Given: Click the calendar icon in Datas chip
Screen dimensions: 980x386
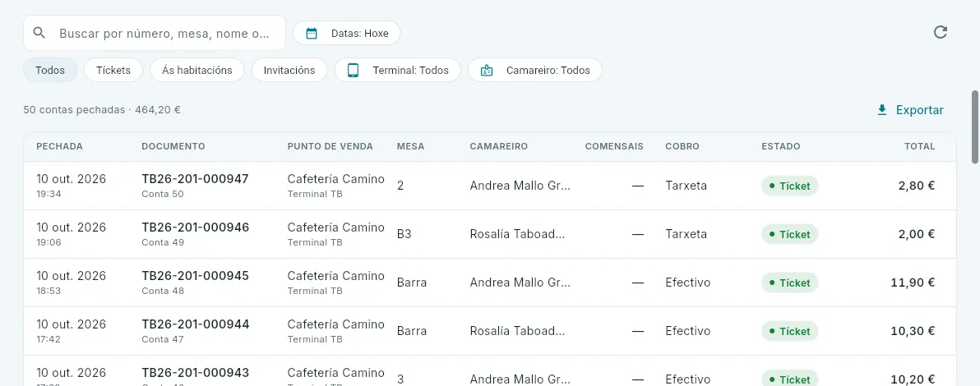Looking at the screenshot, I should [312, 33].
